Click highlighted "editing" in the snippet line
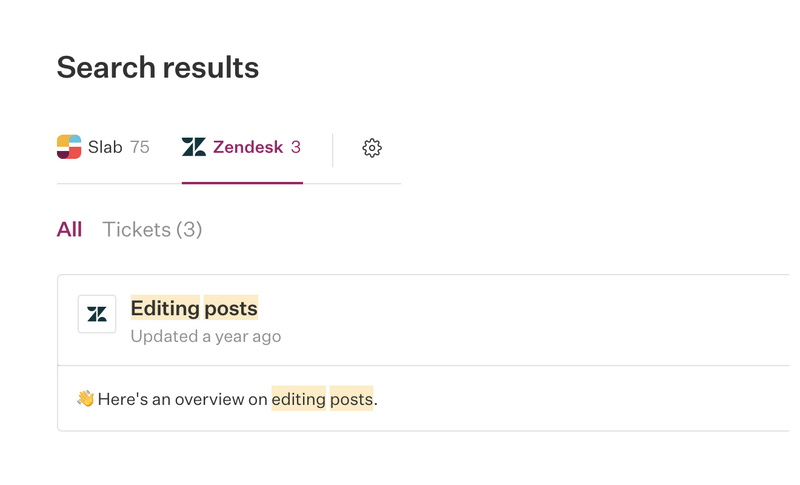The height and width of the screenshot is (485, 800). point(298,399)
